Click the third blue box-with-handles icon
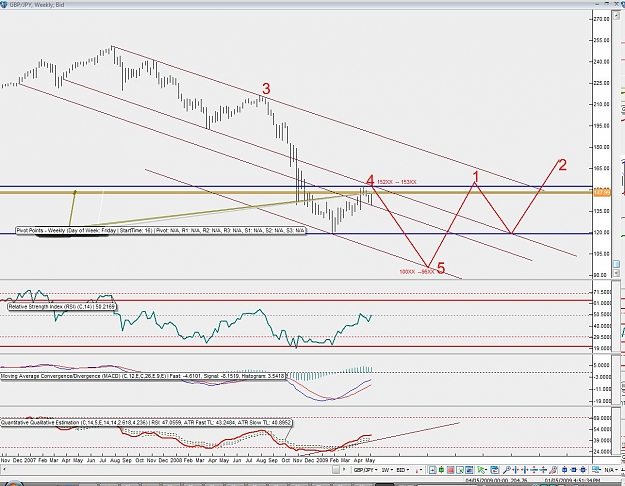Screen dimensions: 625x486 583,470
